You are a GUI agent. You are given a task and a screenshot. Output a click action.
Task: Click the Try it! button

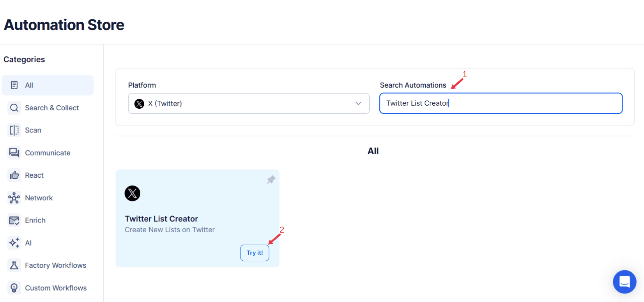[x=255, y=253]
